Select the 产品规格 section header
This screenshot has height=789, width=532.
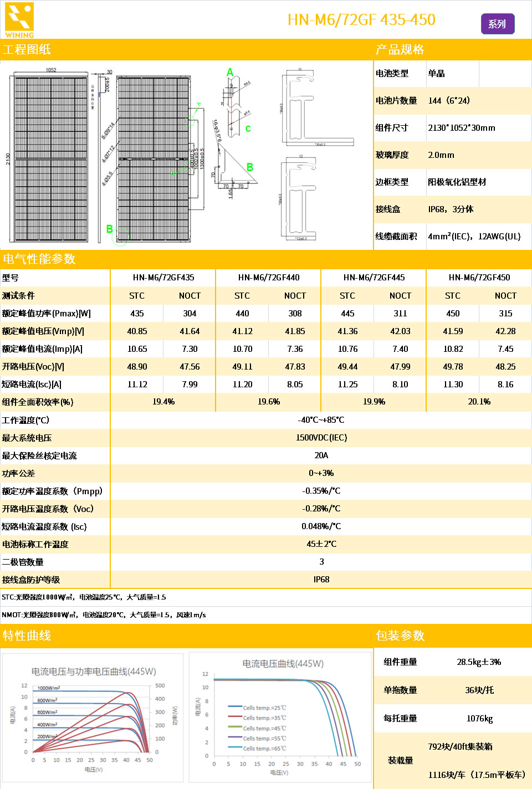[400, 49]
